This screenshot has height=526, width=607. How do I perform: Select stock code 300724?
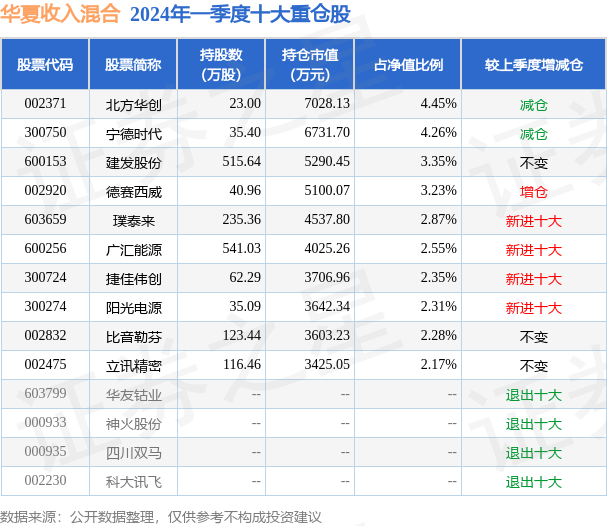click(x=45, y=278)
